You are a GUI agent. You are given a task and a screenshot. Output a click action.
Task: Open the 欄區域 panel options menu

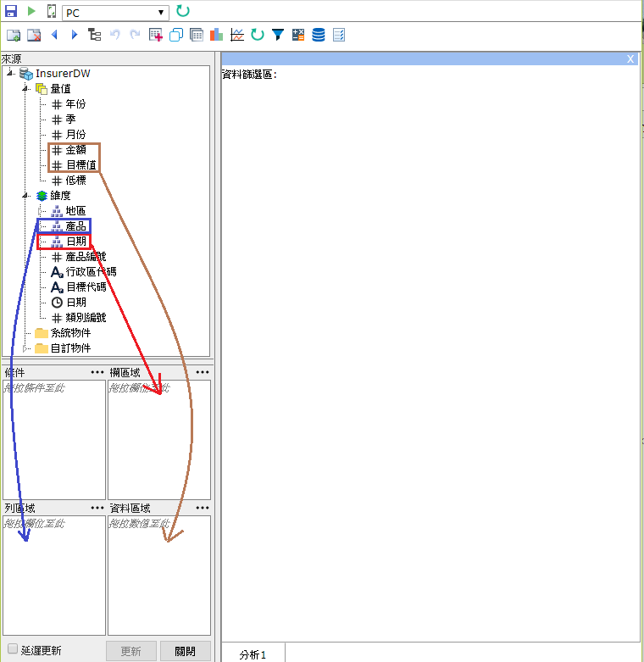(x=203, y=372)
